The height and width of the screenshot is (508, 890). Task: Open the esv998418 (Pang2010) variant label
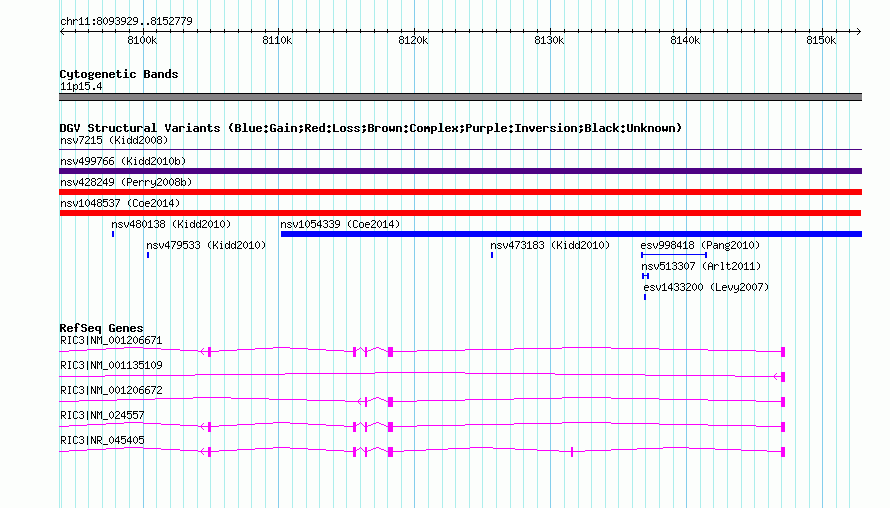tap(700, 245)
